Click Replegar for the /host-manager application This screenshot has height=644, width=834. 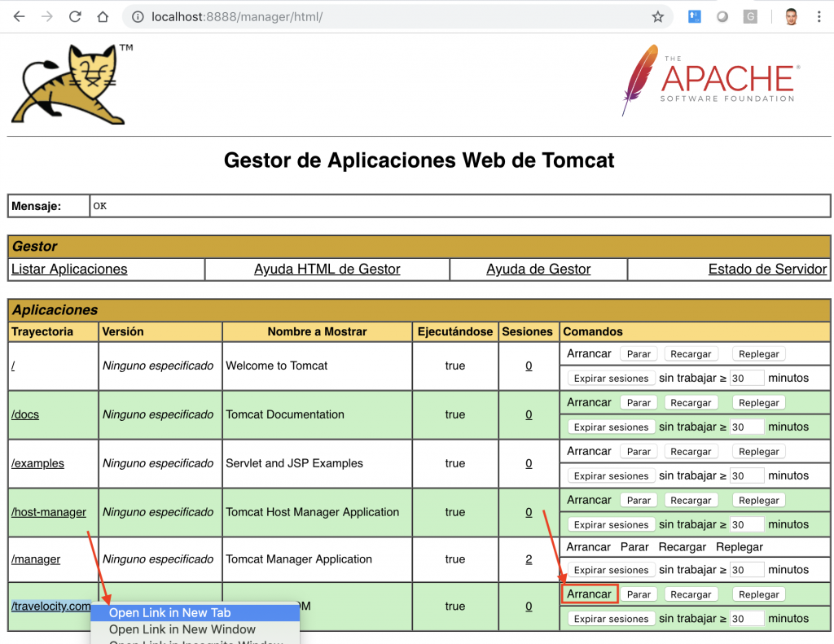[x=759, y=501]
